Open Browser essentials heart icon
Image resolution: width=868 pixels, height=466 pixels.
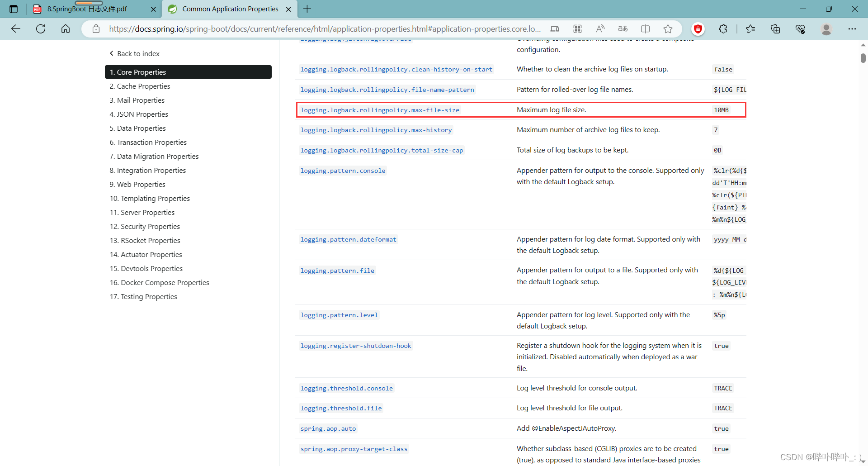point(800,29)
